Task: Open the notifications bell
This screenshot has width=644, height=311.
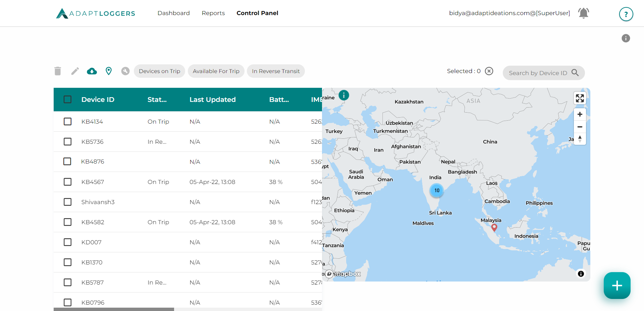Action: (x=583, y=13)
